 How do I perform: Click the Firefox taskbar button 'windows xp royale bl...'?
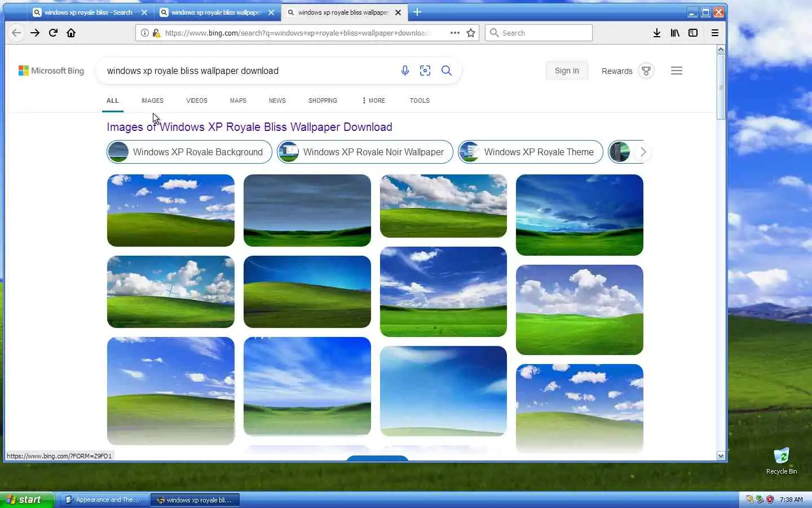click(195, 500)
